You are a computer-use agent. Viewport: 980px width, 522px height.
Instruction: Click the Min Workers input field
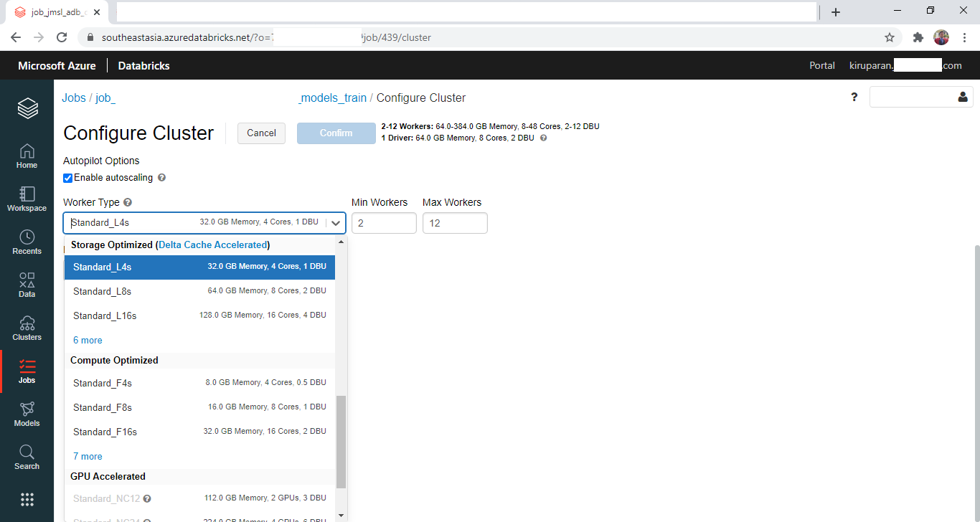tap(384, 223)
